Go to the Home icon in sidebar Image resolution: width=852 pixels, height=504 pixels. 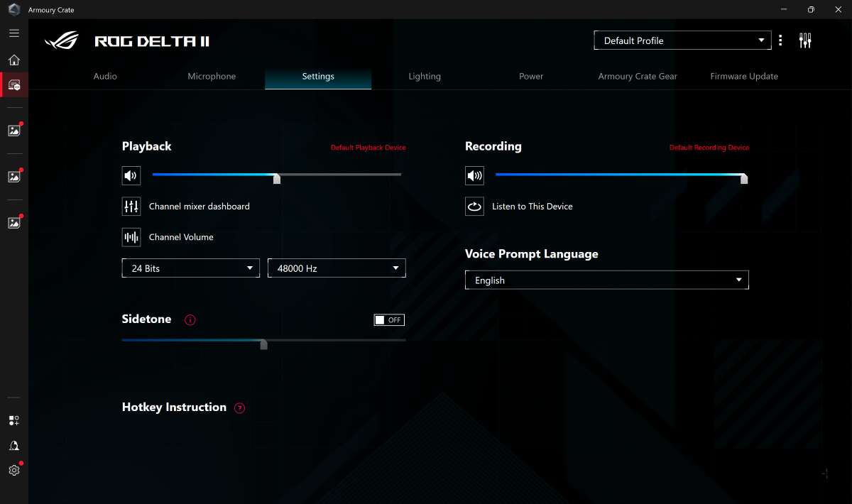coord(14,60)
